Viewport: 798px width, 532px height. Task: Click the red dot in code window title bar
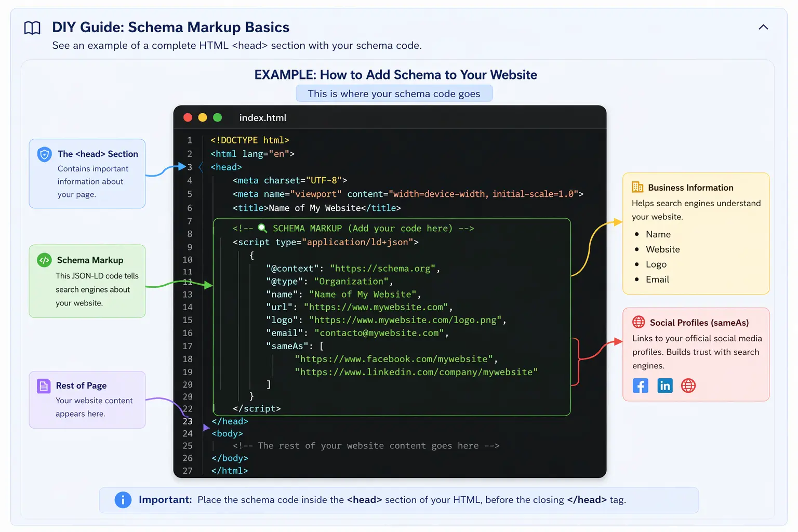point(188,118)
